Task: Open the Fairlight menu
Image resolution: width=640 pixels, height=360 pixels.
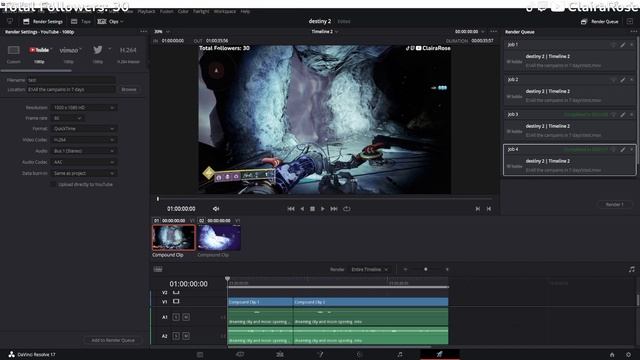Action: click(x=201, y=11)
